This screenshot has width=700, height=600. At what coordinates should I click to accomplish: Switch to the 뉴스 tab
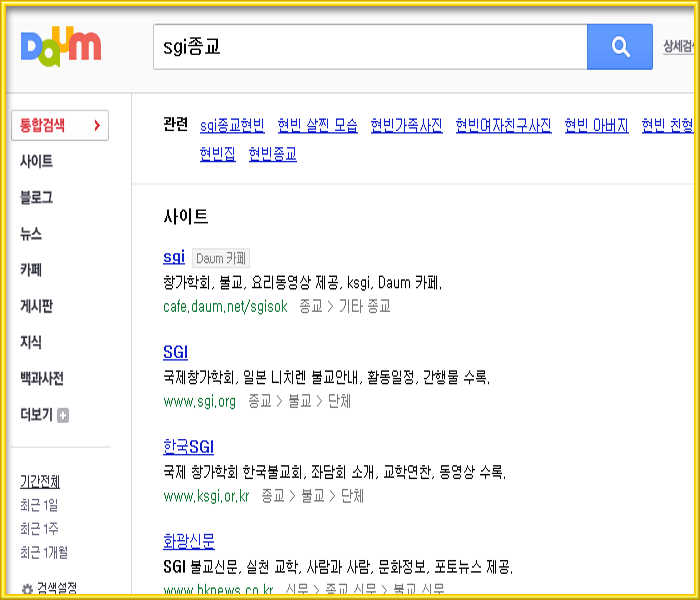point(31,233)
